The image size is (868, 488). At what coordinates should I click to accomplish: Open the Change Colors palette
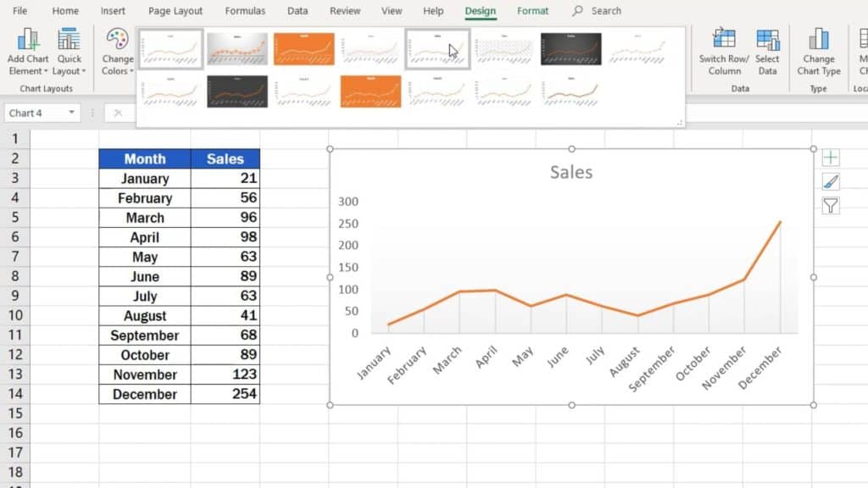pos(117,52)
